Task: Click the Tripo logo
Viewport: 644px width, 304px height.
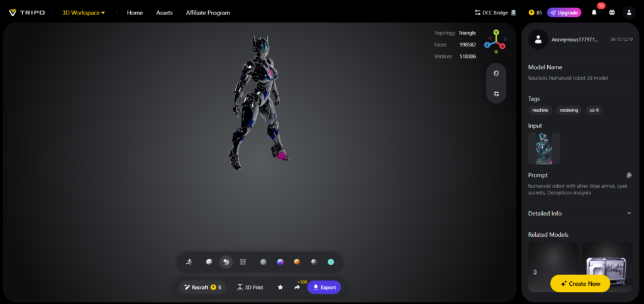Action: tap(26, 13)
